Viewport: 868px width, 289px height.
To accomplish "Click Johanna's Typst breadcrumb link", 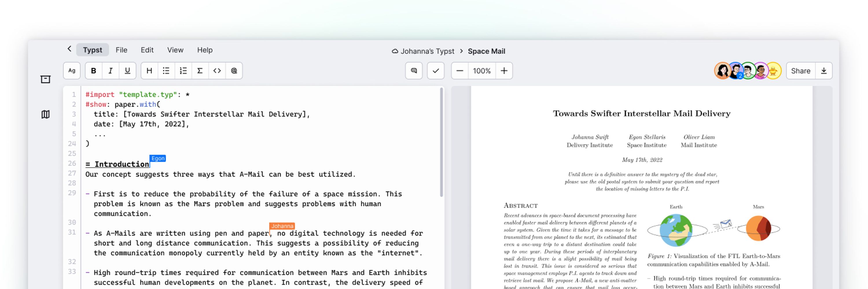I will click(x=427, y=51).
